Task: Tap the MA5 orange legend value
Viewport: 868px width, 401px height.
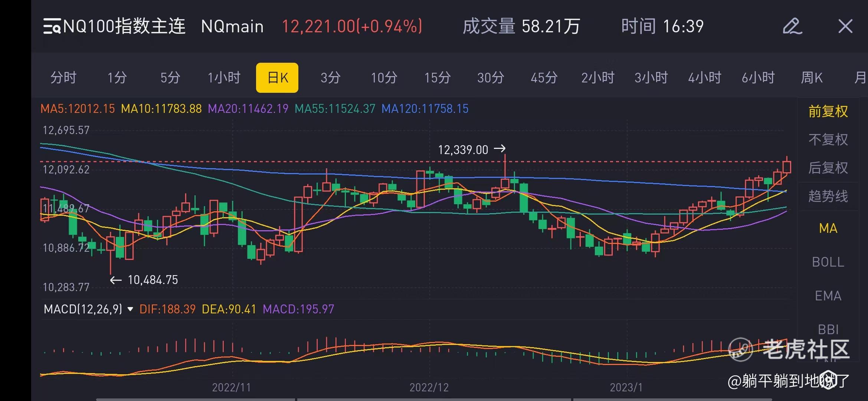Action: [x=78, y=109]
